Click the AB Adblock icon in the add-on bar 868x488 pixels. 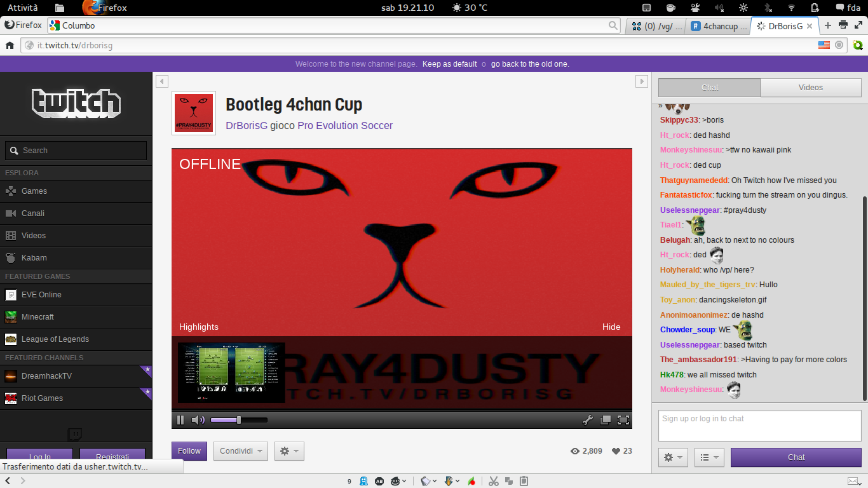click(x=379, y=481)
